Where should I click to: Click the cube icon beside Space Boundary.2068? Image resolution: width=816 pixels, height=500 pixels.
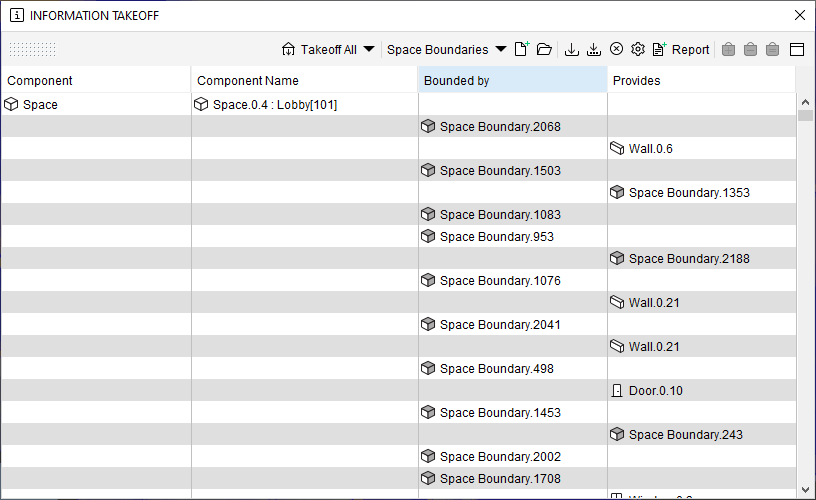point(428,126)
